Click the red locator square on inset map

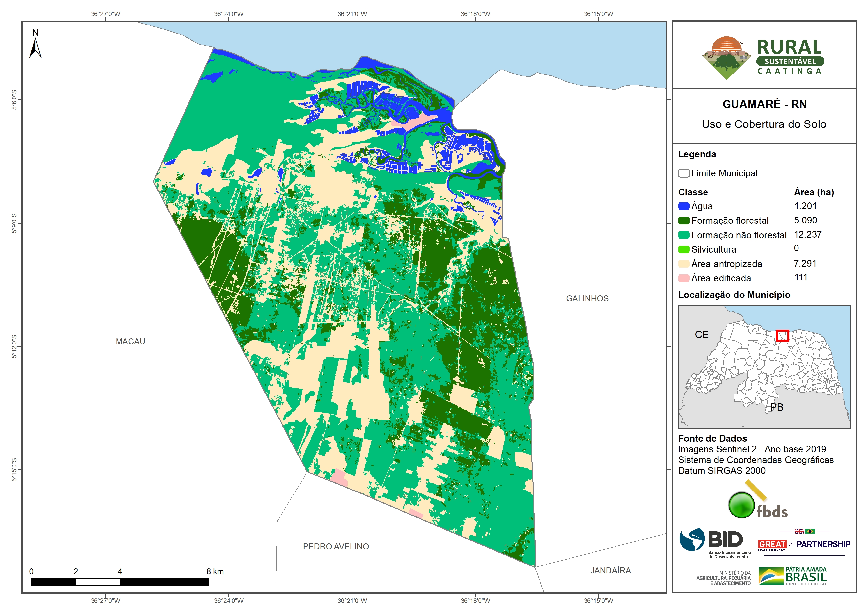pyautogui.click(x=782, y=336)
